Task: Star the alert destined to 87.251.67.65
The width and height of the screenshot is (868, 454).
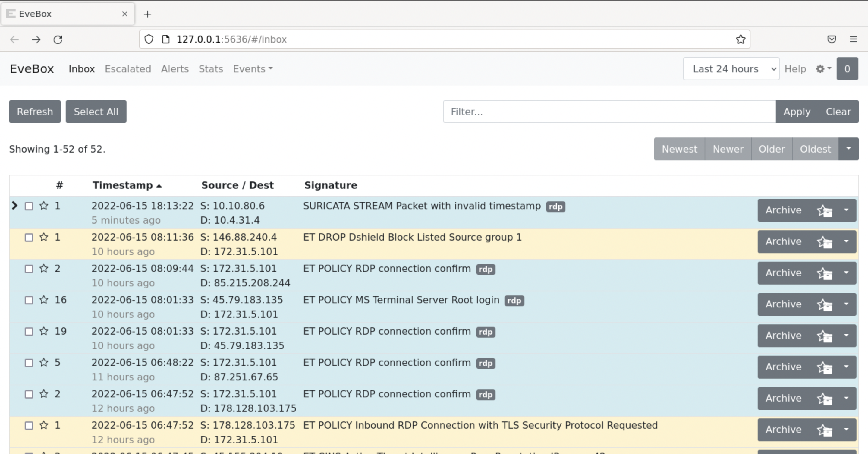Action: coord(44,362)
